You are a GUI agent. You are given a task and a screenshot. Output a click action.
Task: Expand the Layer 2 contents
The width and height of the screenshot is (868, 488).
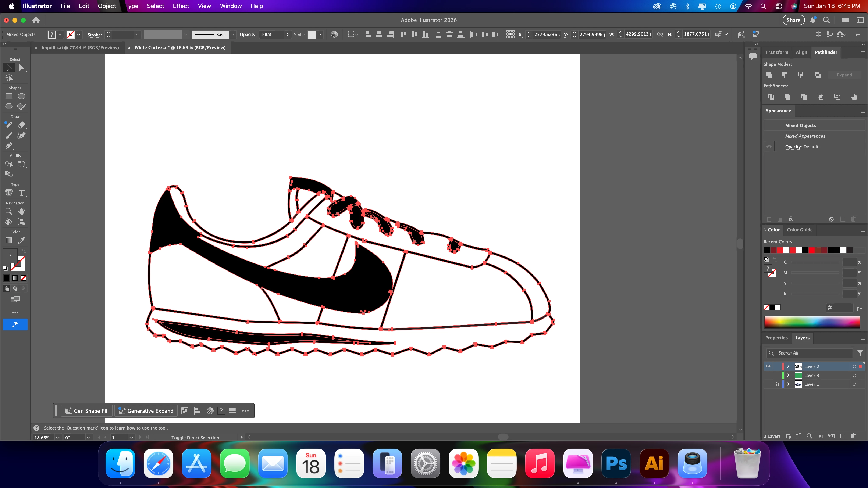pos(788,366)
